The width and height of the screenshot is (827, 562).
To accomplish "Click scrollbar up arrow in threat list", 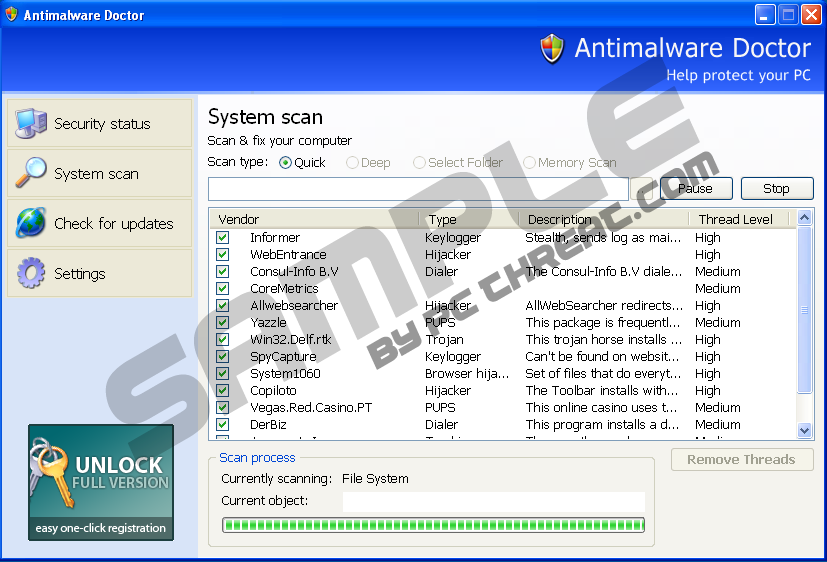I will (x=804, y=217).
